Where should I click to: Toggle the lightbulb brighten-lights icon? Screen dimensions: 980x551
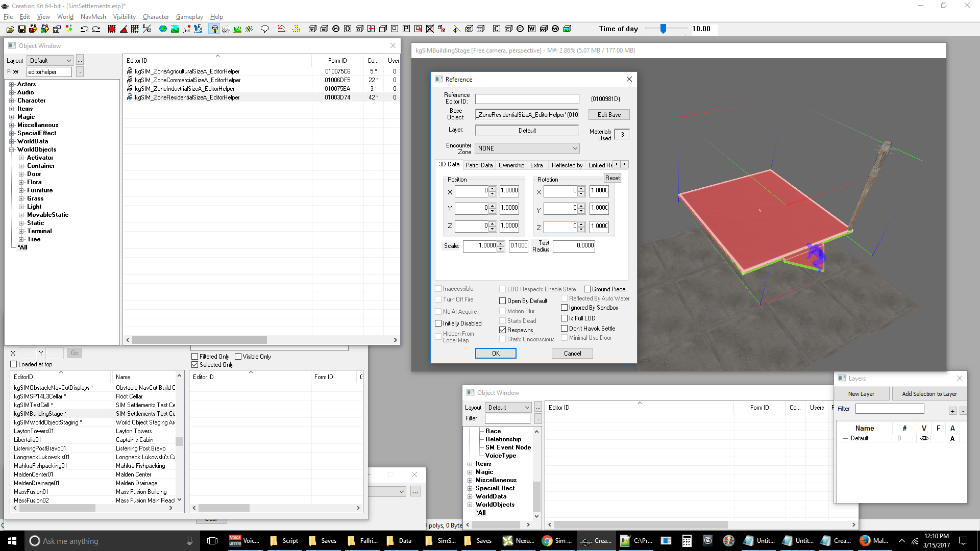[214, 29]
